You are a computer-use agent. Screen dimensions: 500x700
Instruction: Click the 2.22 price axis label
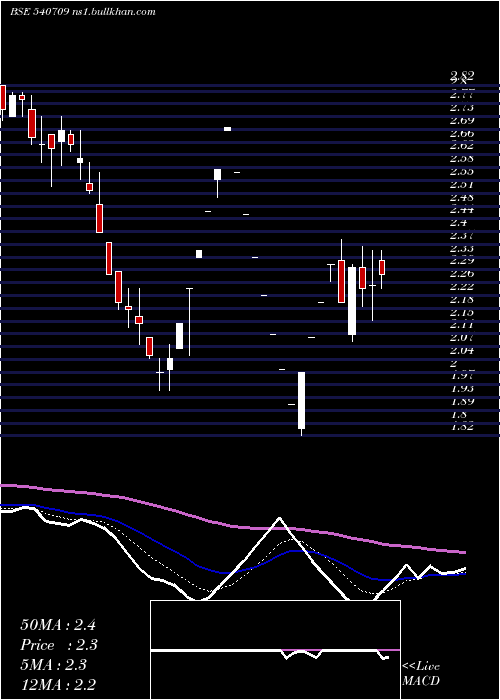coord(462,286)
